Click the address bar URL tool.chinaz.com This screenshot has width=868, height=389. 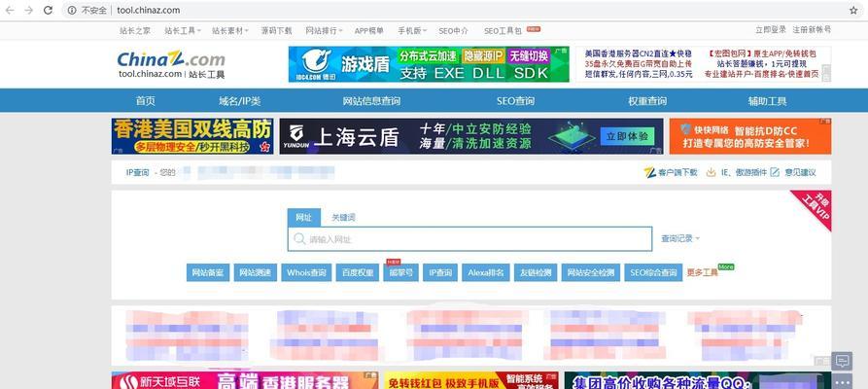point(148,10)
